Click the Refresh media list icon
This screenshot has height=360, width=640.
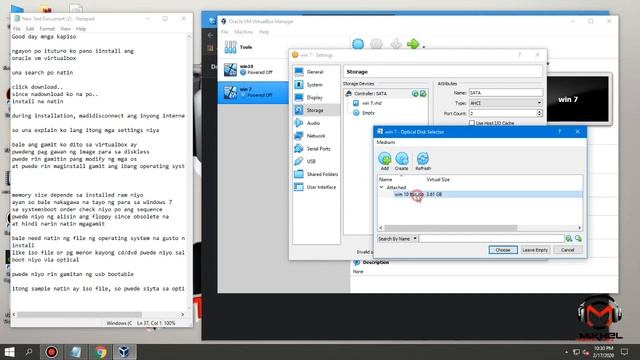pos(423,161)
